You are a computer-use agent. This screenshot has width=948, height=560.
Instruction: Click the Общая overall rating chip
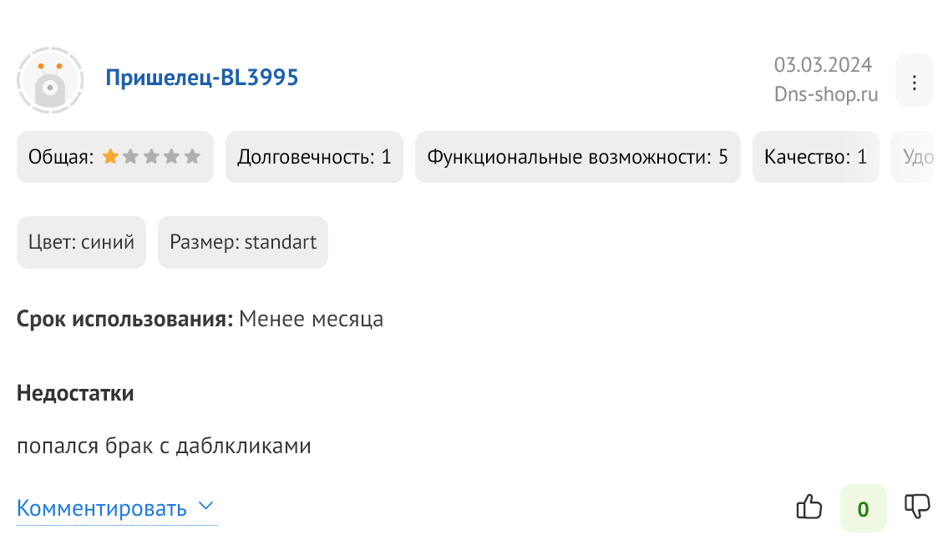pos(115,157)
